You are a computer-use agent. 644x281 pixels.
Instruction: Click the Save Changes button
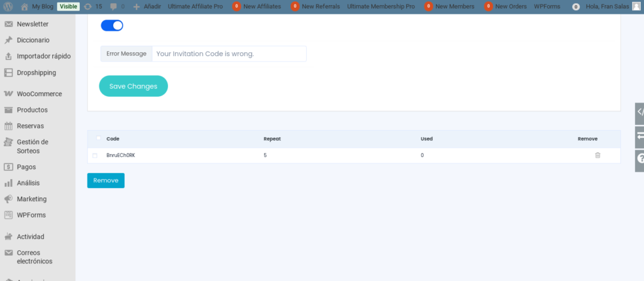coord(133,86)
